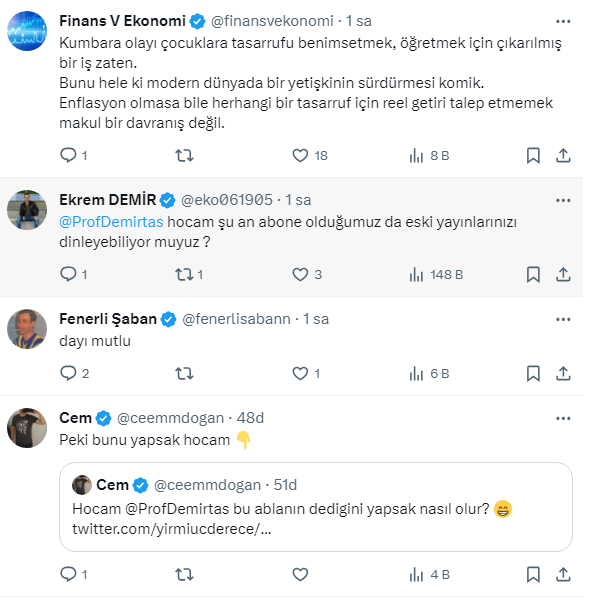Reply to Fenerli Şaban's tweet
The height and width of the screenshot is (605, 609).
(68, 373)
